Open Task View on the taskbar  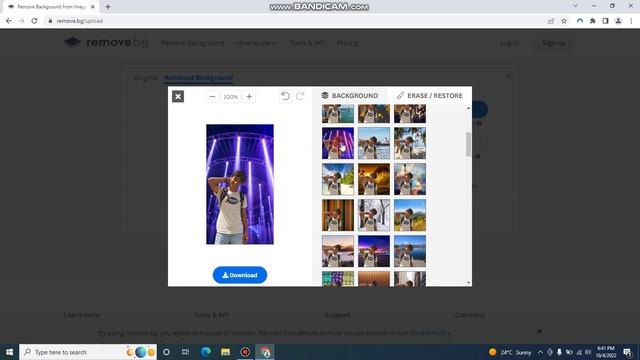186,352
